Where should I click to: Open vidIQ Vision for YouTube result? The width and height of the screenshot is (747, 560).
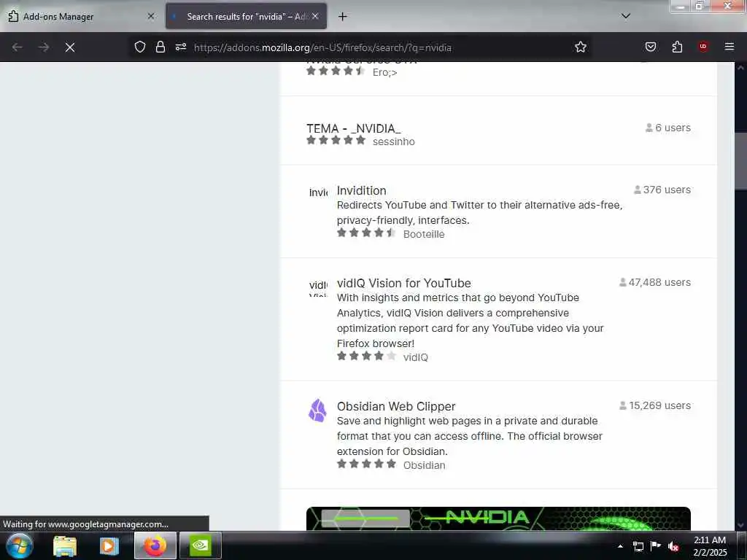(403, 283)
